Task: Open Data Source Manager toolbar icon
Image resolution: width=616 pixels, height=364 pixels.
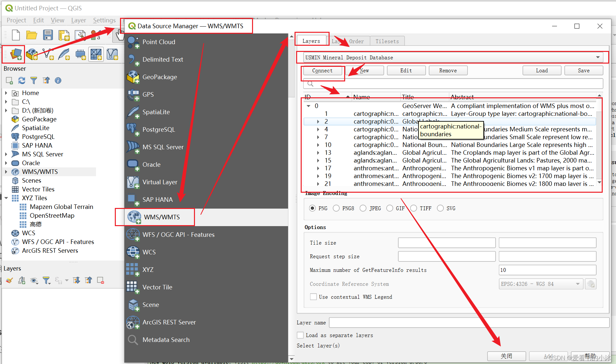Action: [x=16, y=54]
